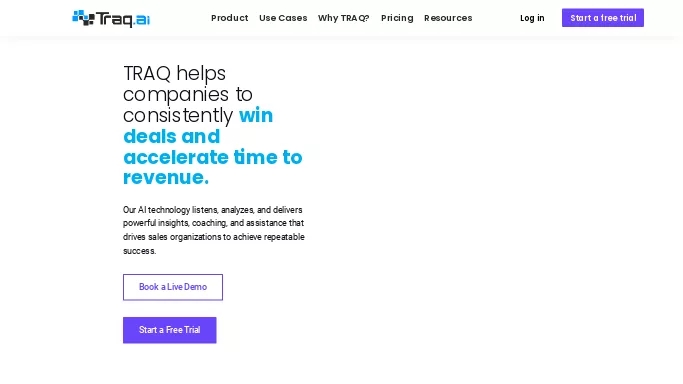
Task: Click the word 'consistently' in the heading
Action: point(178,115)
